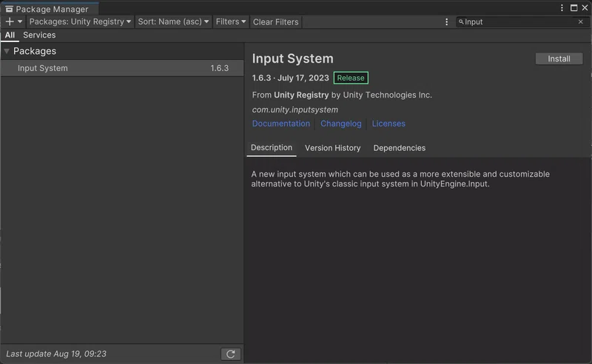The image size is (592, 364).
Task: Click the green Release tag
Action: point(351,78)
